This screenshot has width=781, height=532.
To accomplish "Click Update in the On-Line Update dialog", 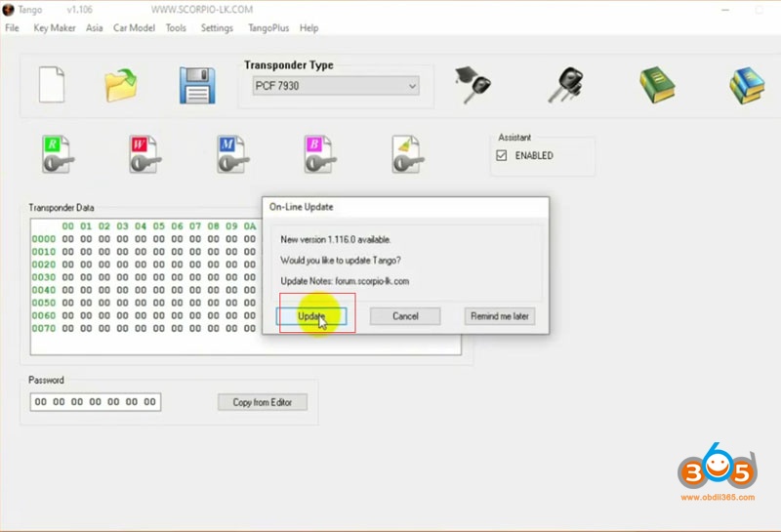I will coord(311,316).
